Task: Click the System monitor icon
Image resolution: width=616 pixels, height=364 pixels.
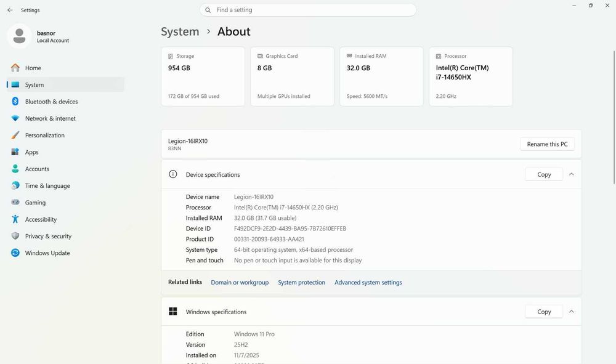Action: 15,85
